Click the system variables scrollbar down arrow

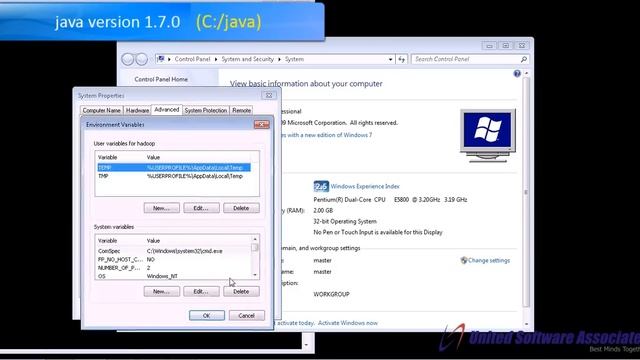[255, 275]
